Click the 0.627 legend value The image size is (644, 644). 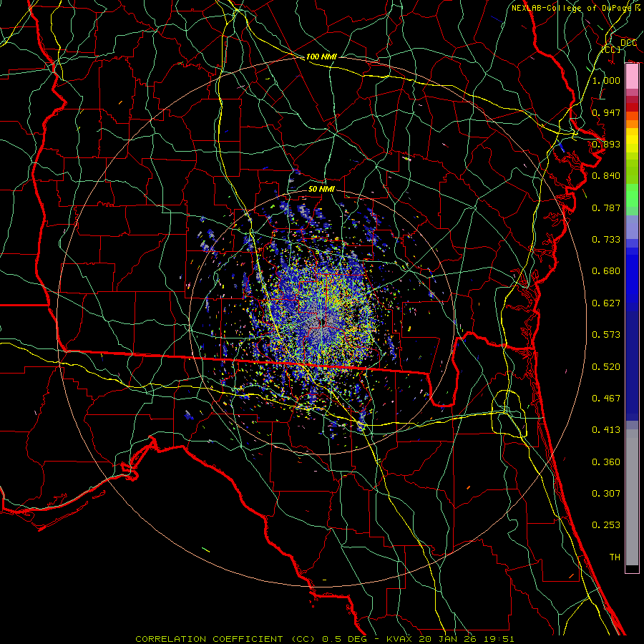pyautogui.click(x=606, y=303)
